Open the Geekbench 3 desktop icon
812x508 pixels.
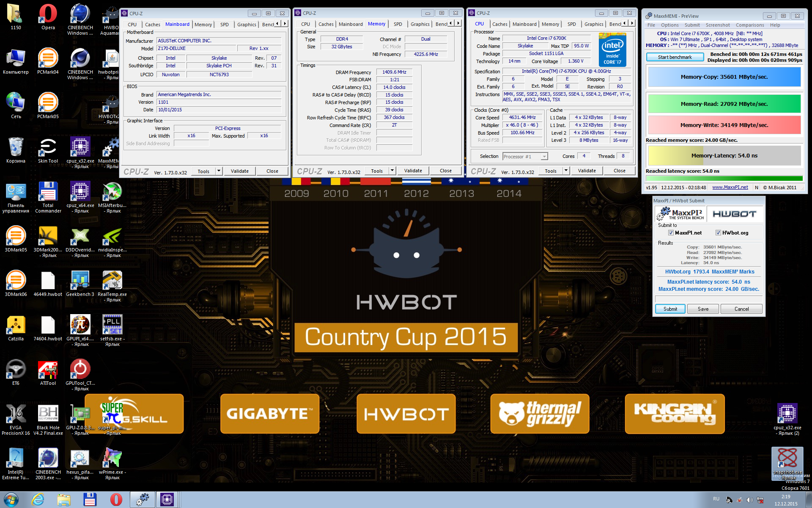[80, 284]
